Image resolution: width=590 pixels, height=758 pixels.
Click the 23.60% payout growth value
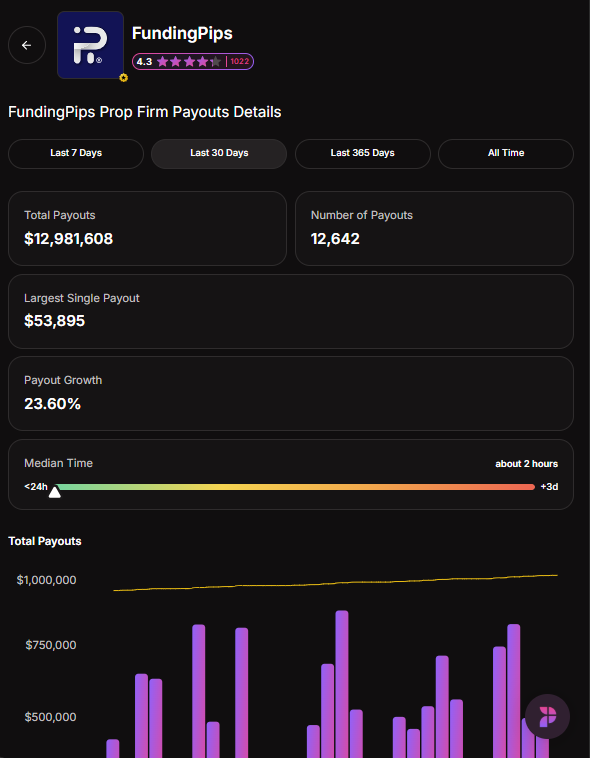(52, 404)
